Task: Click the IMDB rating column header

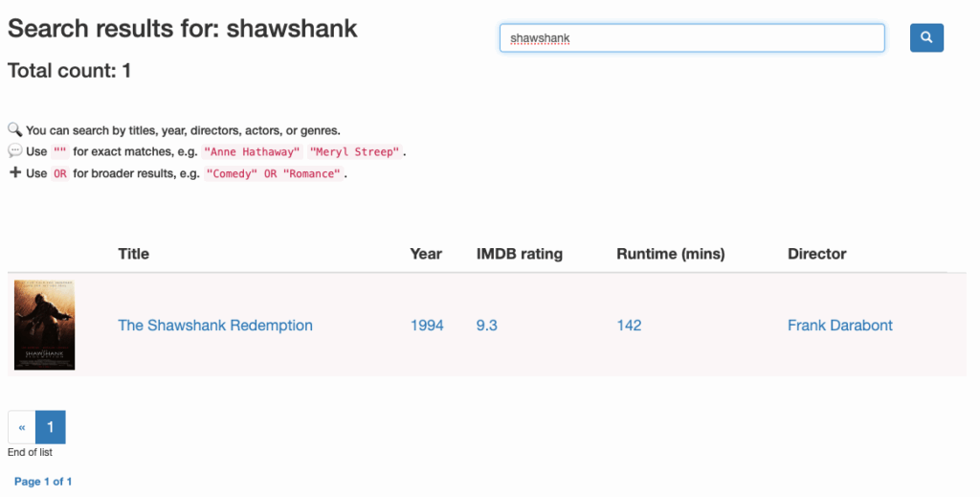Action: coord(519,254)
